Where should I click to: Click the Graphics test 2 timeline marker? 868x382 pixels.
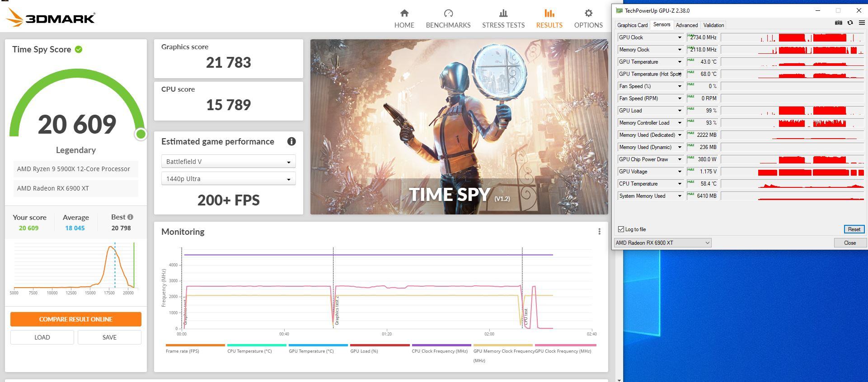click(337, 311)
